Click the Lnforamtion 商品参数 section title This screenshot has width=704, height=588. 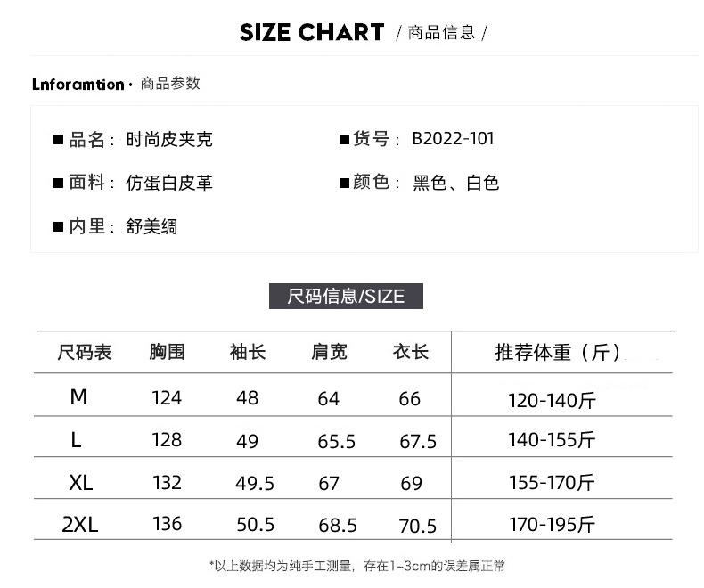point(116,85)
